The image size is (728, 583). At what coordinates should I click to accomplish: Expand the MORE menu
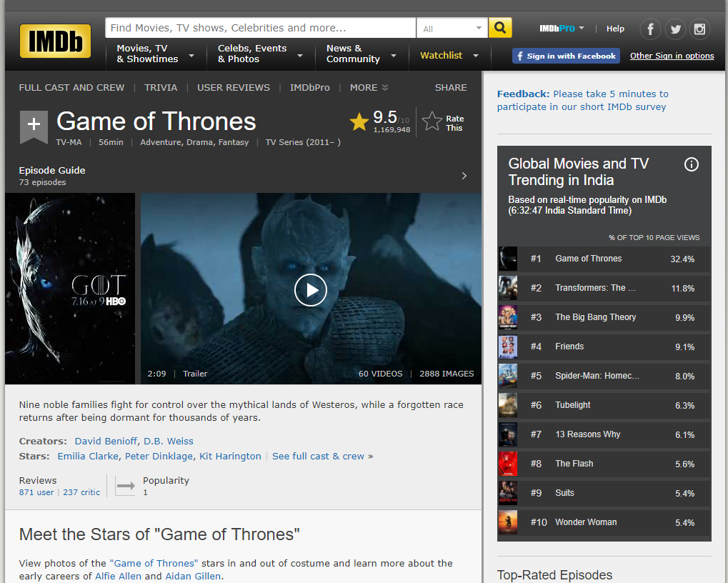[369, 87]
